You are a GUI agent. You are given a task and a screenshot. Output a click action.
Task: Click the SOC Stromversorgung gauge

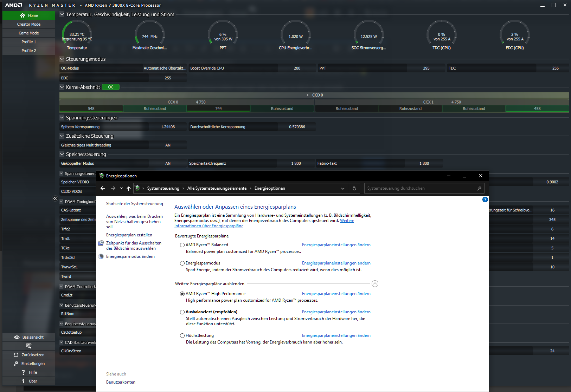coord(369,35)
